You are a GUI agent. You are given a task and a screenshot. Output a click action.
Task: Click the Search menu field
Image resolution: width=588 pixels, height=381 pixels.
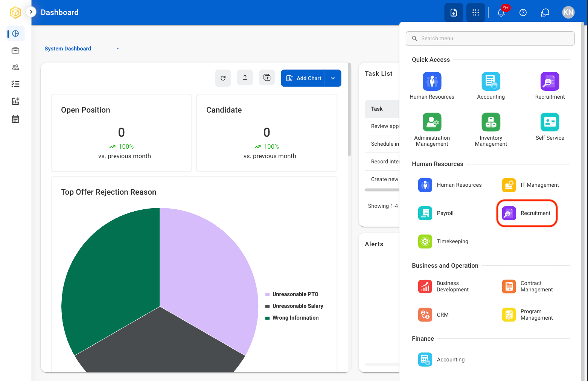pos(490,38)
